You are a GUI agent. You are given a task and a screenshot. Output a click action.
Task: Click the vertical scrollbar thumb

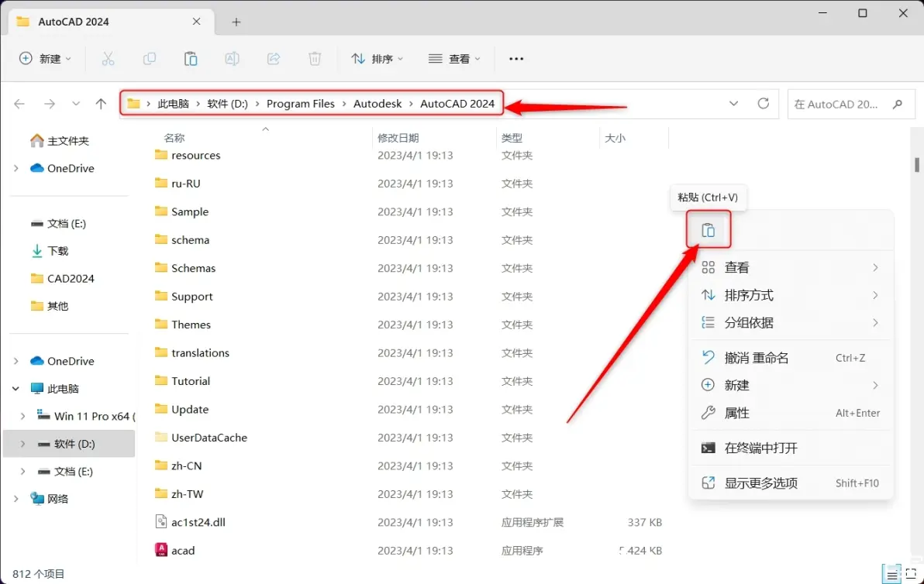click(917, 165)
